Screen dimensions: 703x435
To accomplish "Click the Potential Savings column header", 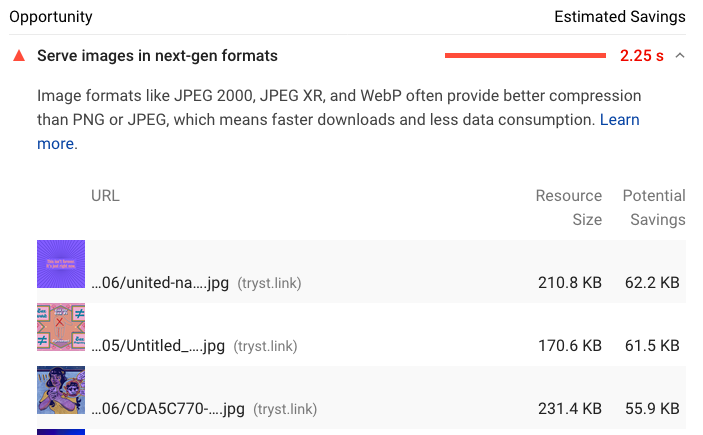I will [x=654, y=208].
